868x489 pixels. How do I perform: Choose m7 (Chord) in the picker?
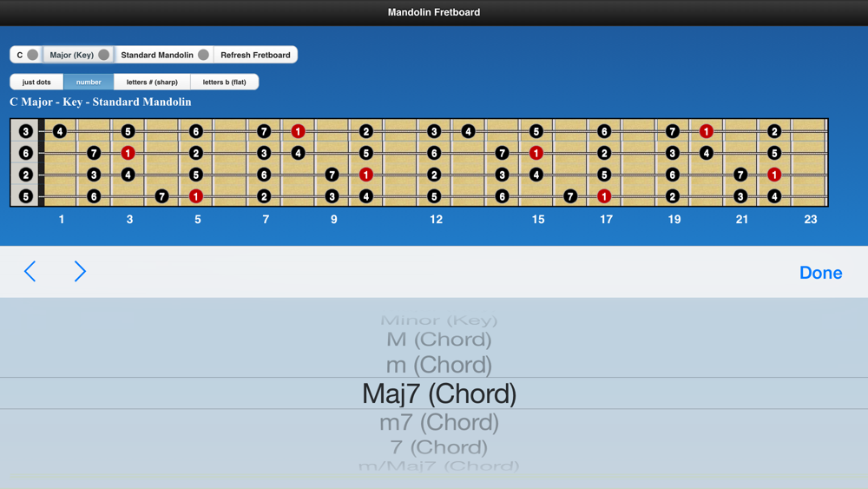(x=439, y=422)
